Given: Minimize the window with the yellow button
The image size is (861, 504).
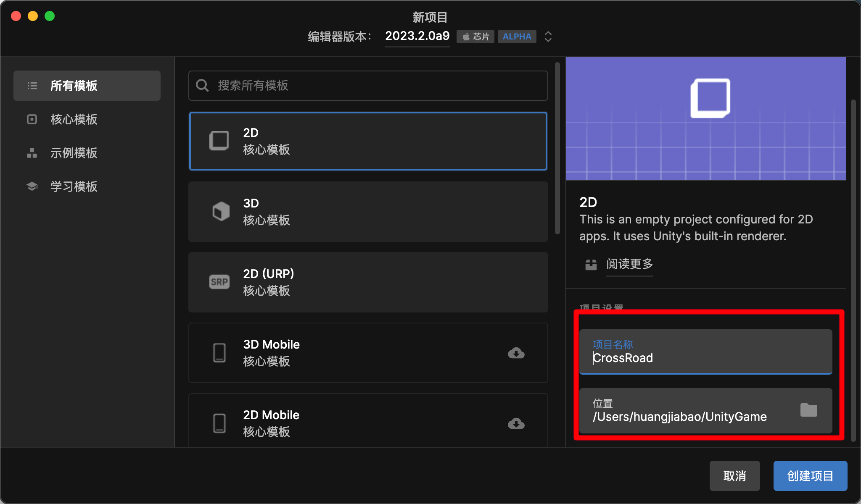Looking at the screenshot, I should pos(33,16).
